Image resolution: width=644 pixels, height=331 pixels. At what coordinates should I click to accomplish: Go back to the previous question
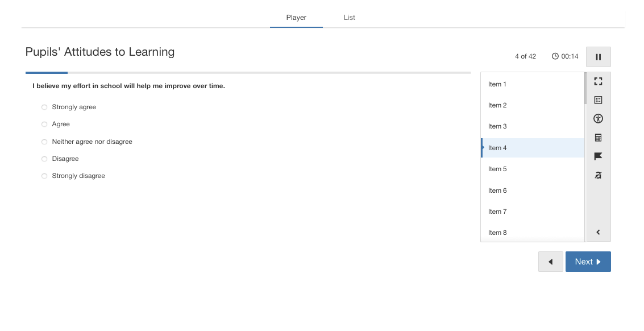pos(550,262)
